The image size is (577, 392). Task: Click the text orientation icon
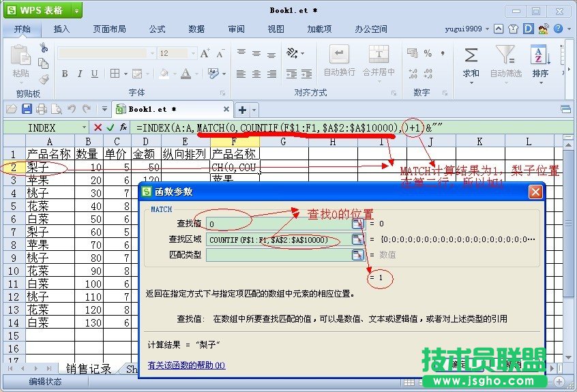point(293,53)
